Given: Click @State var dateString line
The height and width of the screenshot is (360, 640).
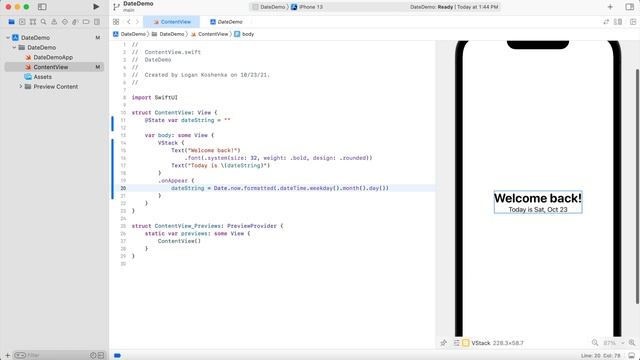Looking at the screenshot, I should point(187,120).
